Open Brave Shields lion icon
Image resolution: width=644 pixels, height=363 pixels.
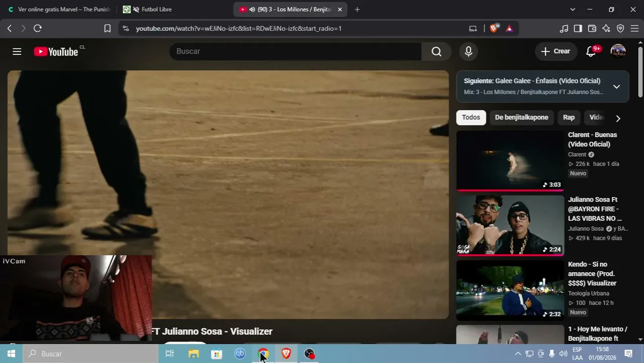494,28
